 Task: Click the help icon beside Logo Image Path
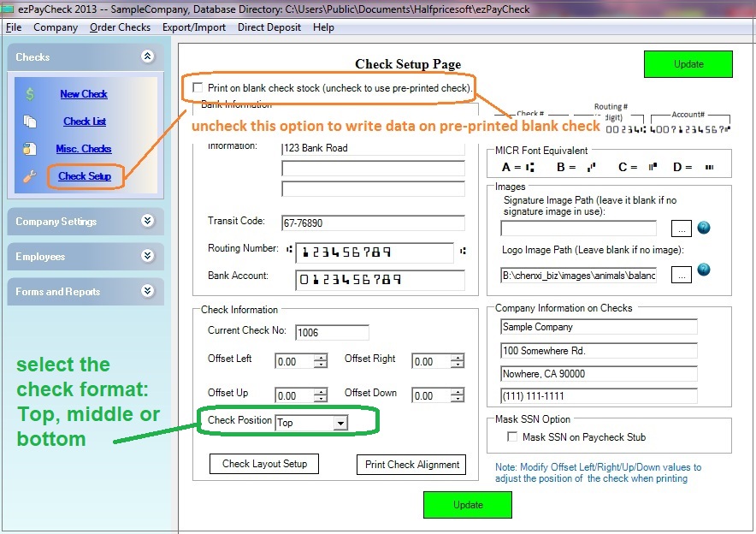click(x=703, y=269)
